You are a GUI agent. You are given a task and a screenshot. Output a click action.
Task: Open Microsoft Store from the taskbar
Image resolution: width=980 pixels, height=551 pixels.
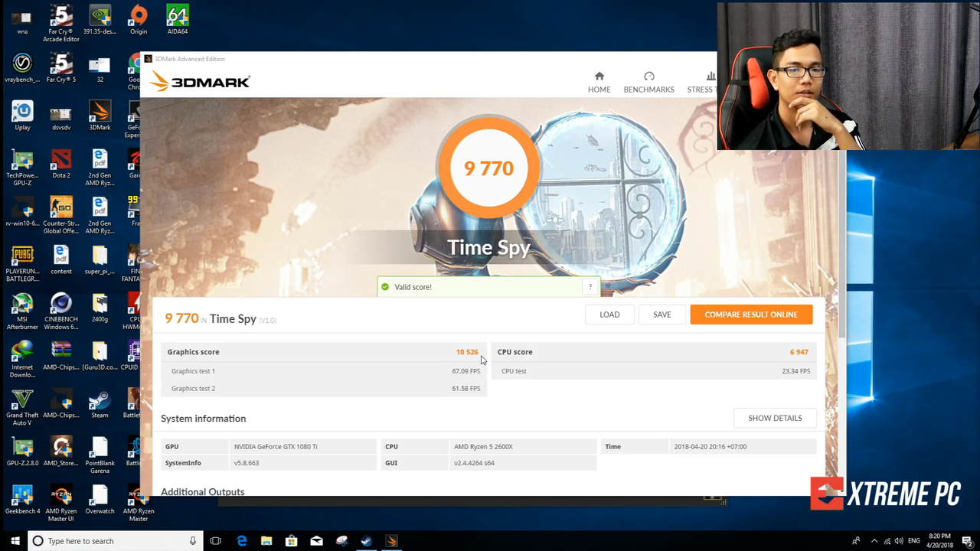(x=291, y=541)
